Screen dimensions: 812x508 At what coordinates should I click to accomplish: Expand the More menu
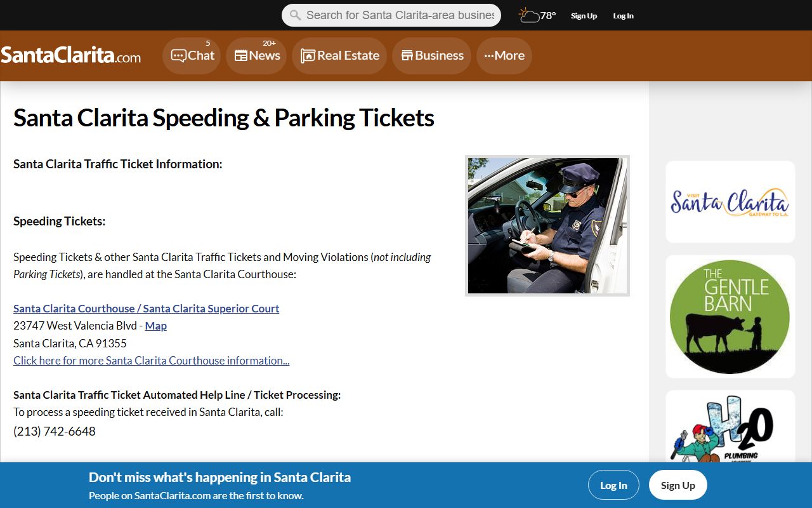(504, 56)
